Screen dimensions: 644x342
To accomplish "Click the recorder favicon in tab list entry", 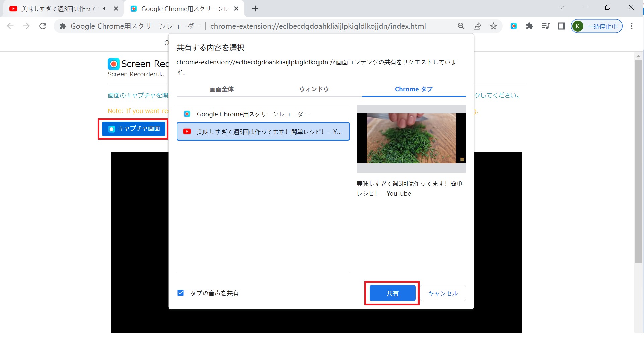I will 187,114.
